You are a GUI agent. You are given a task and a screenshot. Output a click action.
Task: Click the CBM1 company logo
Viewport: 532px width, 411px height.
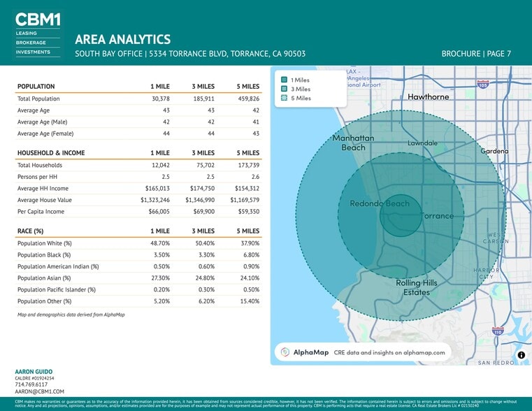coord(38,32)
